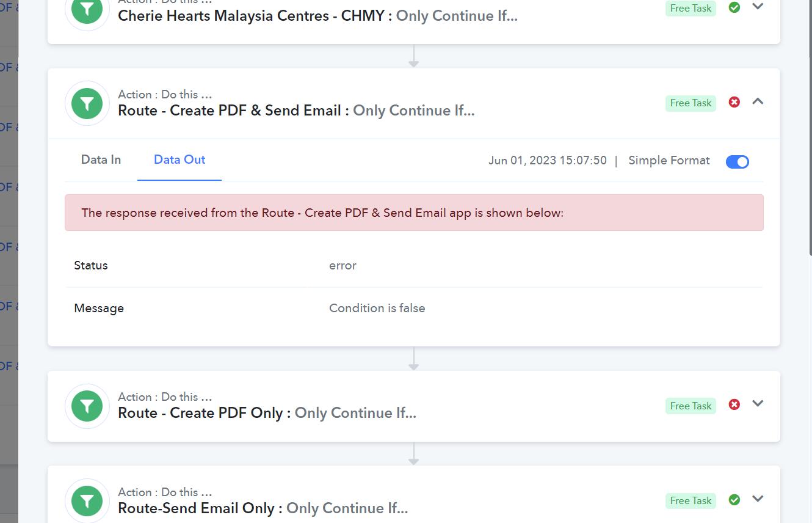Select the Data Out tab
This screenshot has height=523, width=812.
(x=179, y=159)
